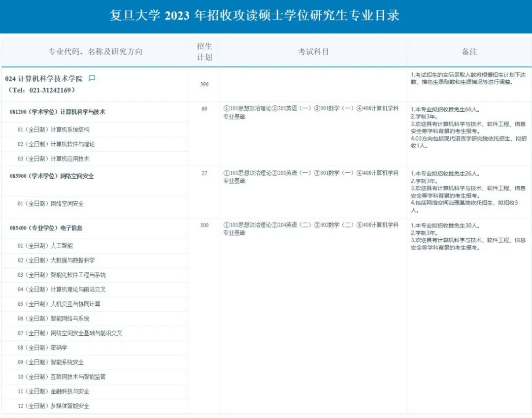This screenshot has width=532, height=418.
Task: Click 02 计算机软件与理论 direction
Action: point(56,144)
